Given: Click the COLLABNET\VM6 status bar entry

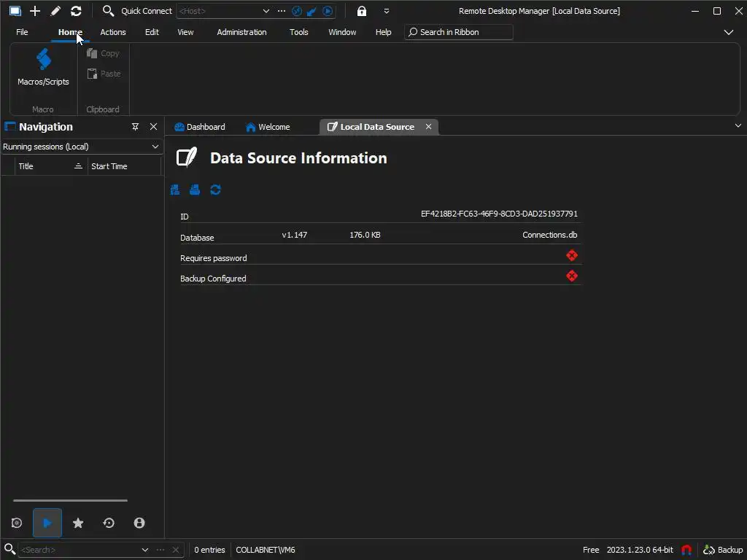Looking at the screenshot, I should [266, 550].
